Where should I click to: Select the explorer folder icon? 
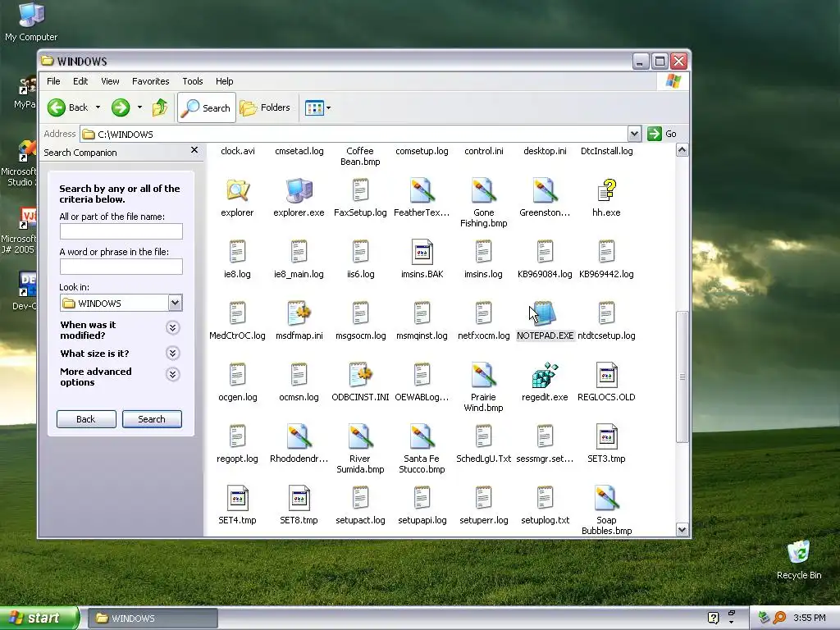point(237,190)
